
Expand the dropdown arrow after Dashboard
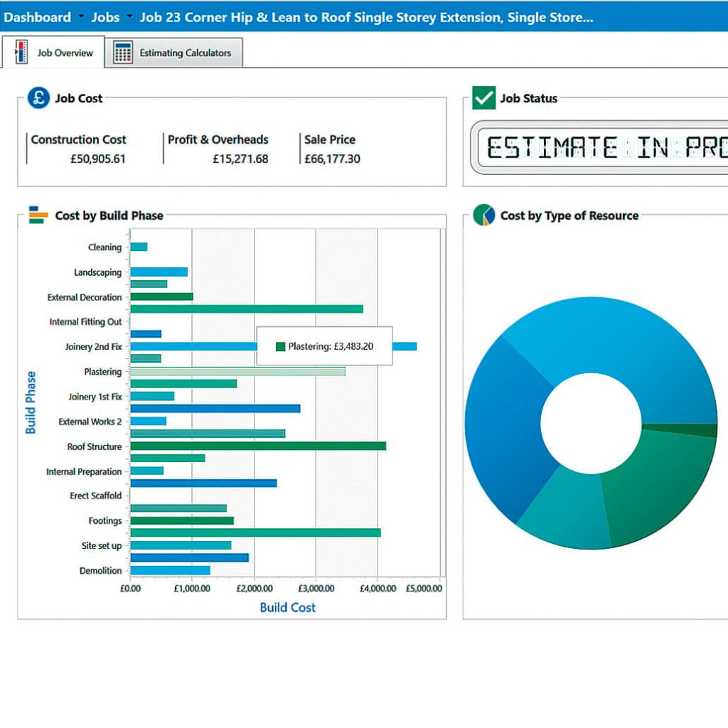pyautogui.click(x=81, y=16)
